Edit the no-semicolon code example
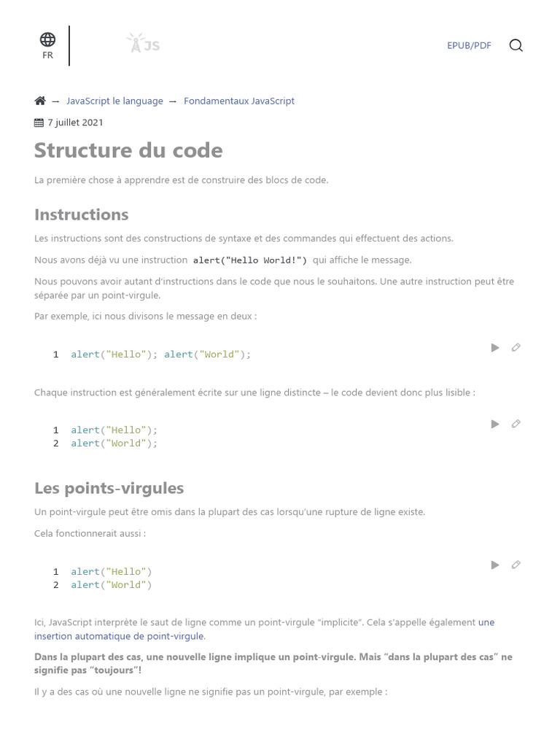Screen dimensions: 560x747 click(x=516, y=565)
